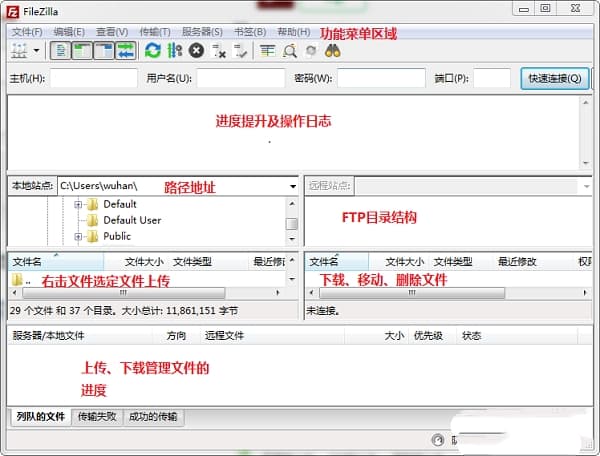The width and height of the screenshot is (600, 456).
Task: Toggle local directory tree display
Action: click(82, 51)
